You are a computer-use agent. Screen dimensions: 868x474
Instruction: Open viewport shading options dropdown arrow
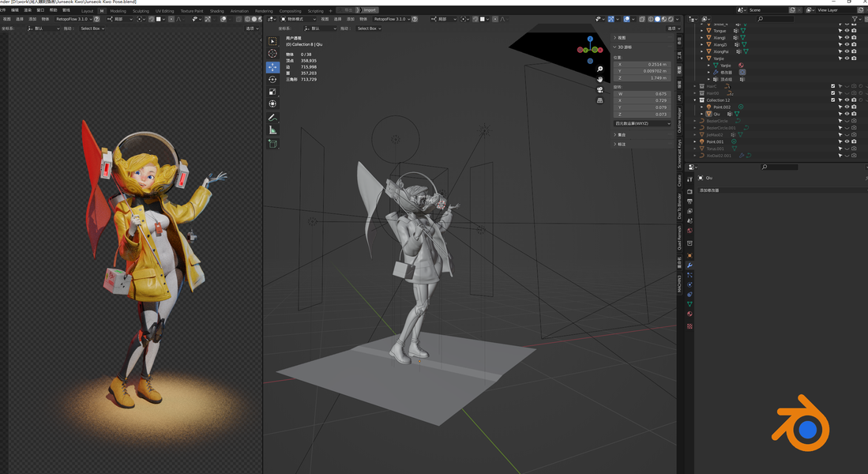[677, 19]
